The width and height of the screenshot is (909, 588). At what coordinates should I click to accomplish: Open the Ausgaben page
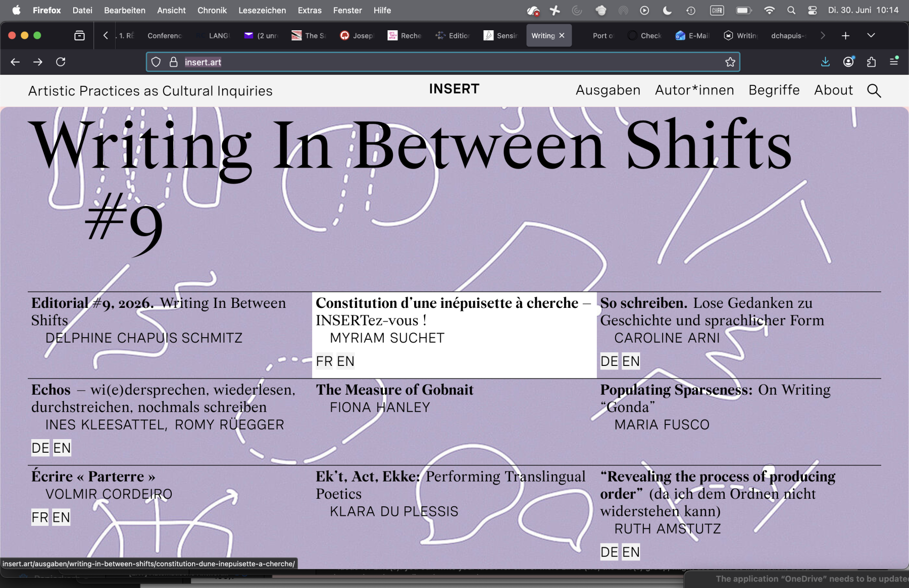click(x=608, y=90)
